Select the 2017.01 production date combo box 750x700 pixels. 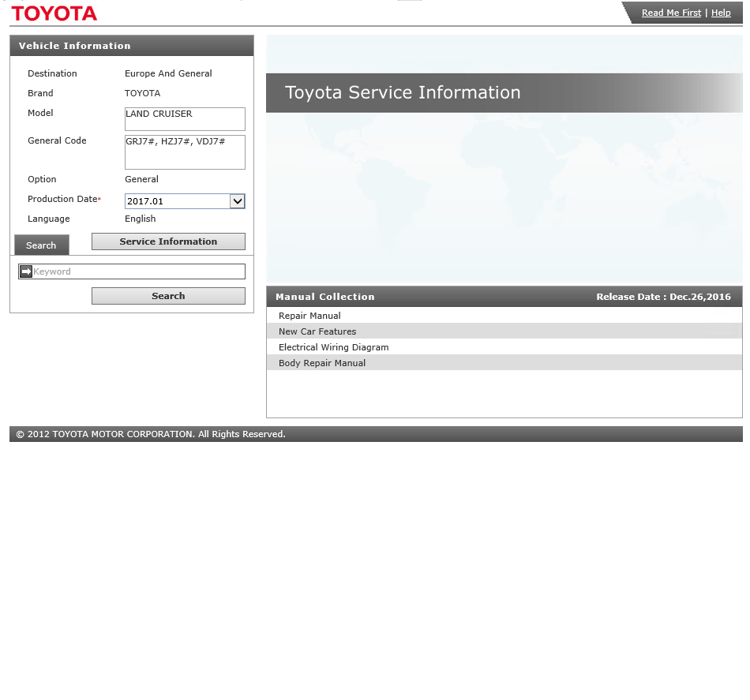tap(185, 201)
